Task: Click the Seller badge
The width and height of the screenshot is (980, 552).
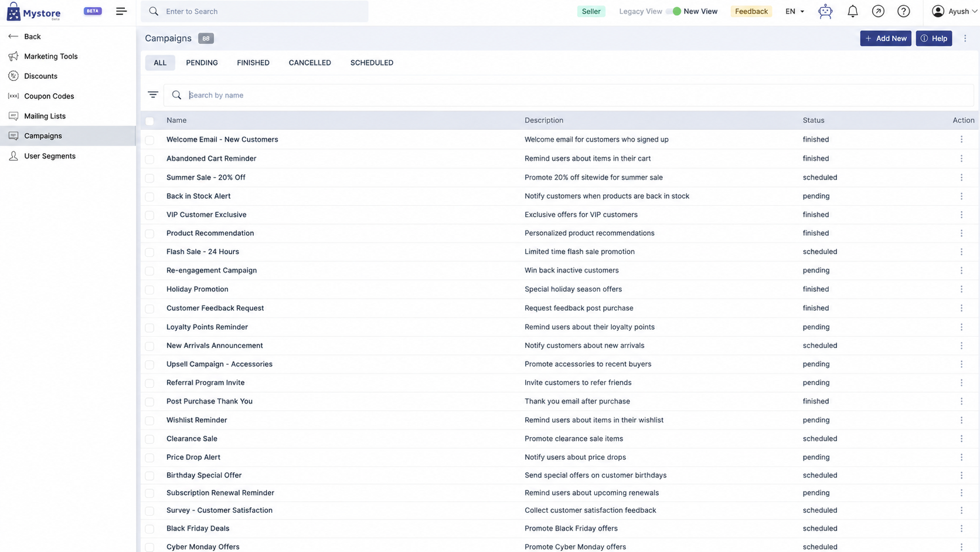Action: pos(591,11)
